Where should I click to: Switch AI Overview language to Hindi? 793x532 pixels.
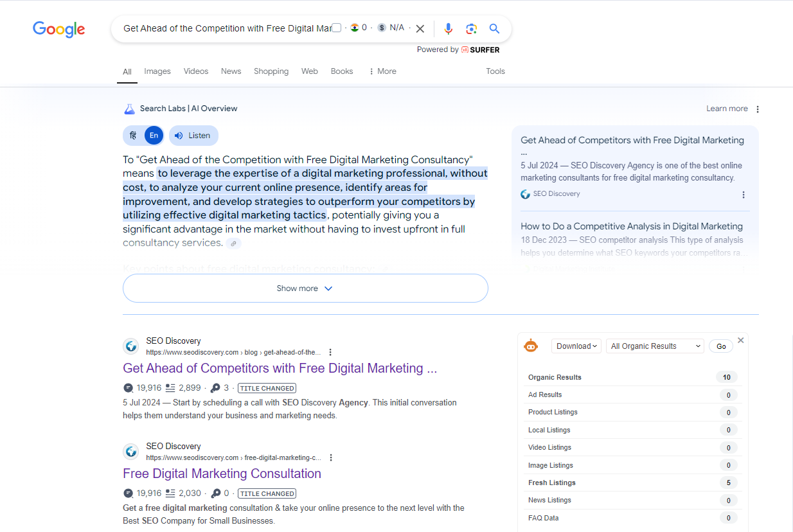tap(133, 136)
